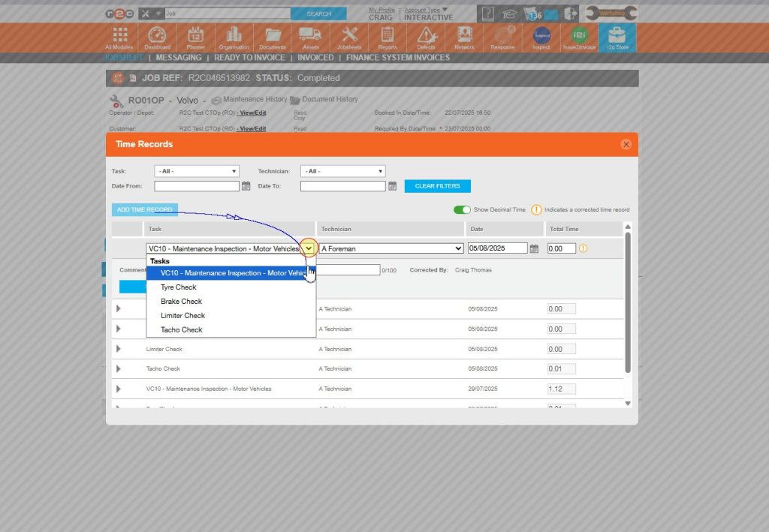Open the Technician filter dropdown
769x532 pixels.
(x=342, y=171)
